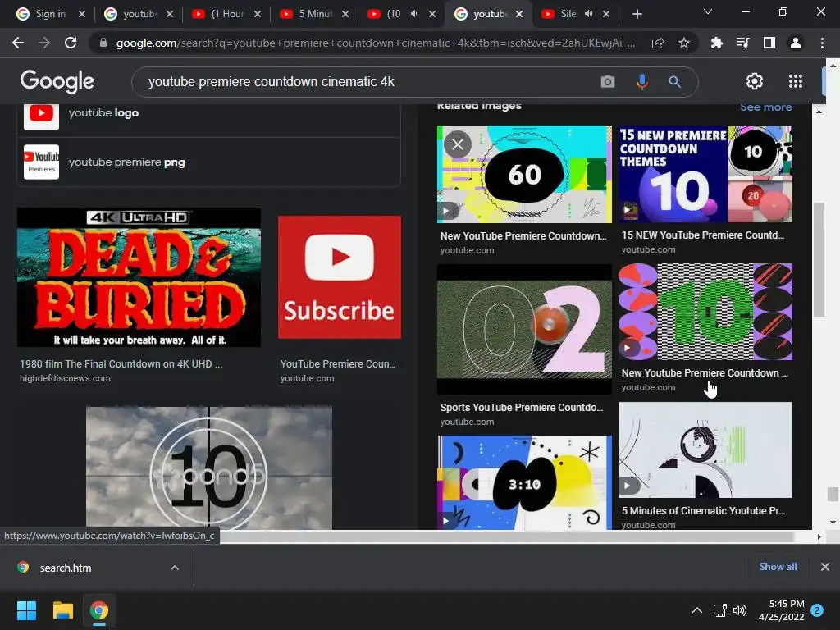
Task: Click the address bar URL
Action: point(375,43)
